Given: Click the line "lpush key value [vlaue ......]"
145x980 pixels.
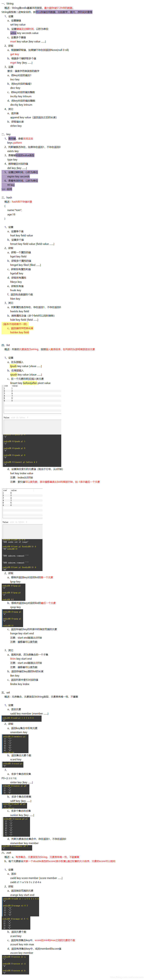Looking at the screenshot, I should pyautogui.click(x=26, y=366).
